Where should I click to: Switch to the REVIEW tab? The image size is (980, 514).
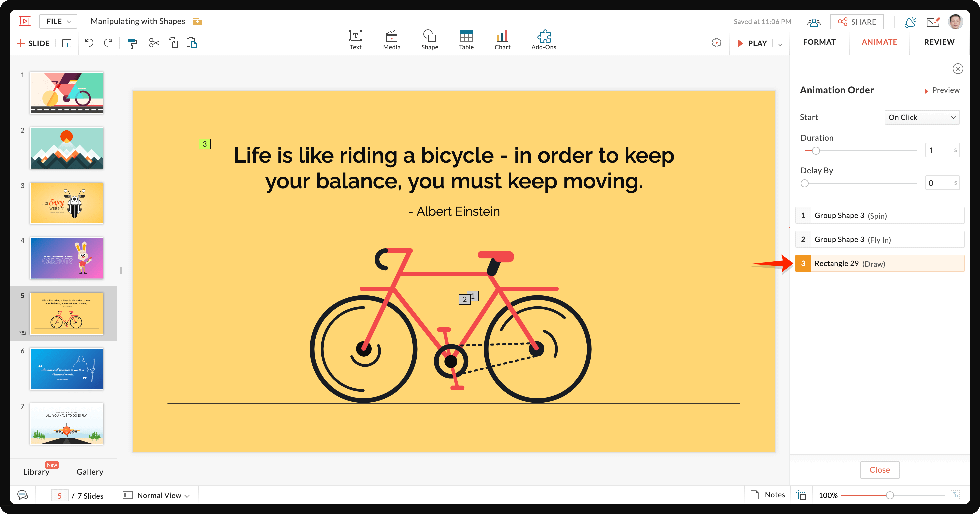939,42
